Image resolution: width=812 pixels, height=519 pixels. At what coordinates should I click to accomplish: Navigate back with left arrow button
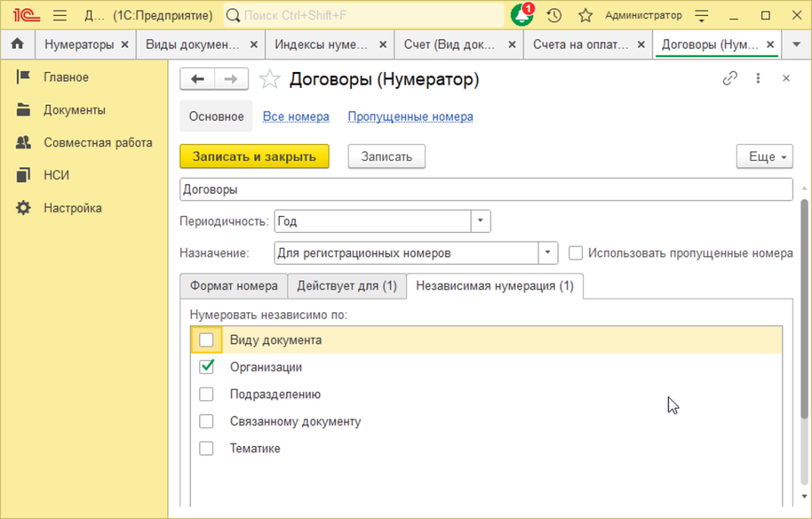pyautogui.click(x=198, y=78)
